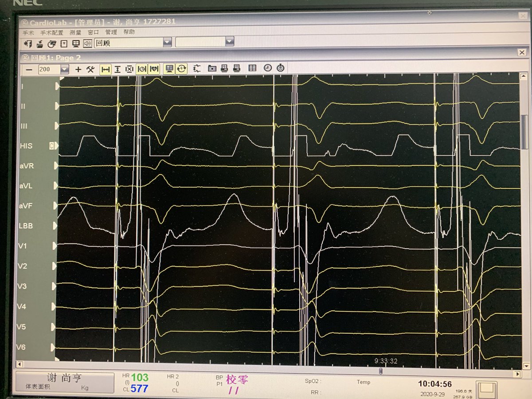Select the HIS channel label
The width and height of the screenshot is (532, 399).
26,146
